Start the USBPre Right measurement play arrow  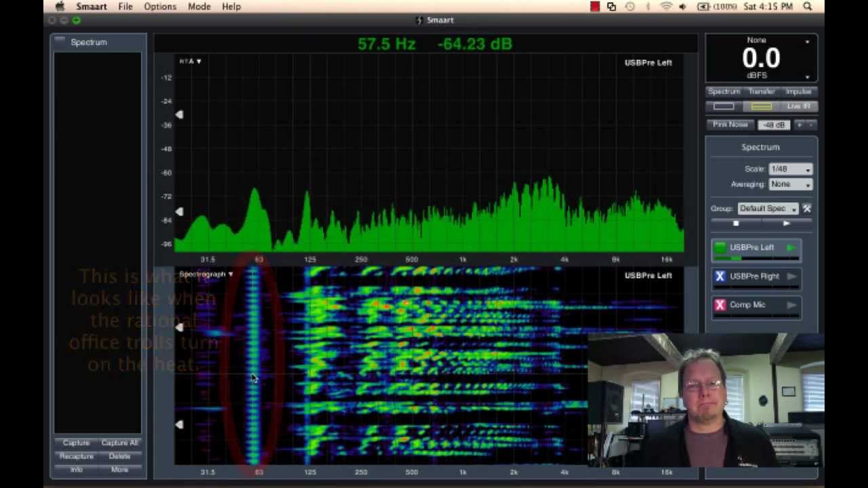(791, 277)
